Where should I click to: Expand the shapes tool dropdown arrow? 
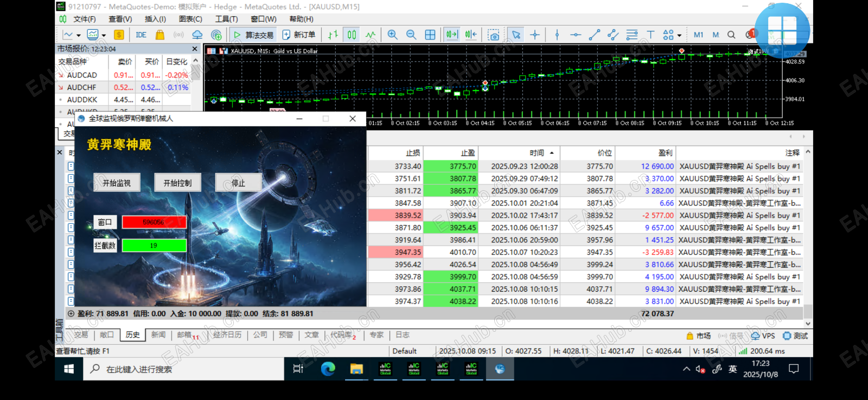679,35
